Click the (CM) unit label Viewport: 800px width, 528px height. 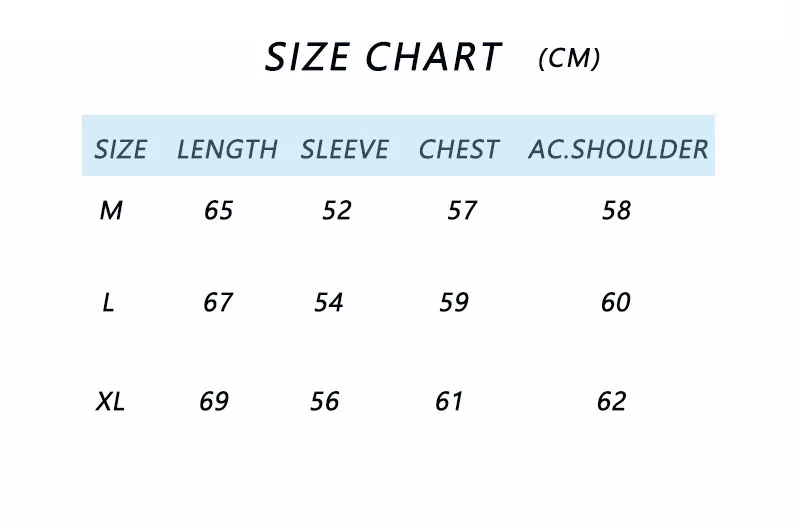pyautogui.click(x=569, y=58)
